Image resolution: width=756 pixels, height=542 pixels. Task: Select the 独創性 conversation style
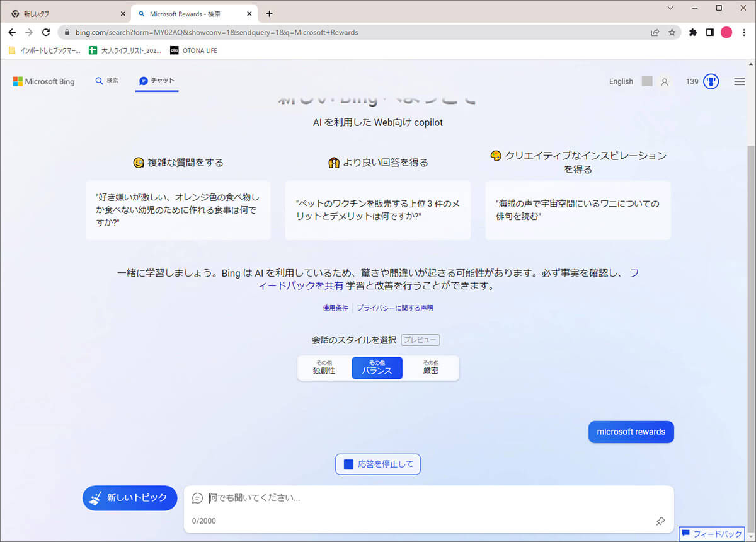pos(324,368)
